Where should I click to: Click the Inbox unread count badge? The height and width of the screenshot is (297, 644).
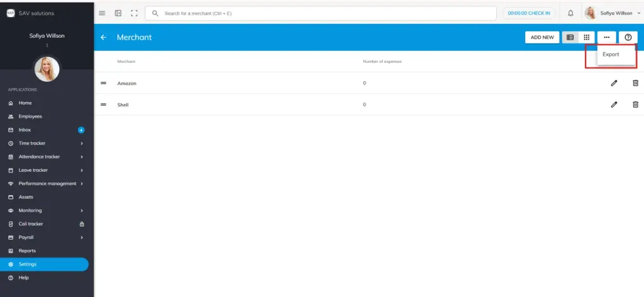81,130
